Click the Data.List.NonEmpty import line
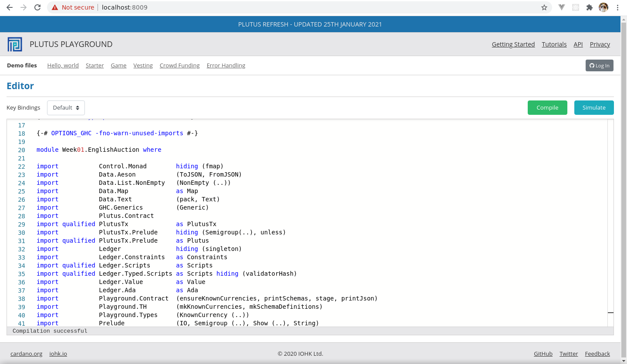Screen dimensions: 627x364 pyautogui.click(x=134, y=183)
